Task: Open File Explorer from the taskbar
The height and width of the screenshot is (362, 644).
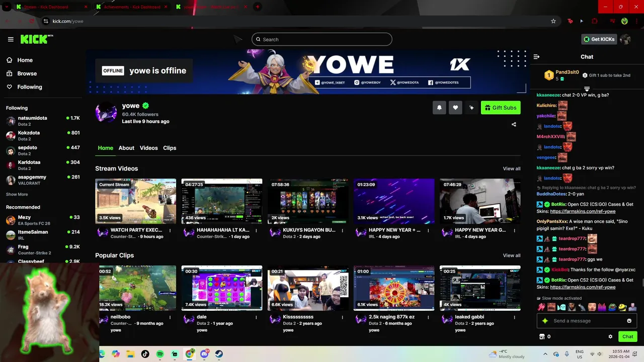Action: coord(130,354)
